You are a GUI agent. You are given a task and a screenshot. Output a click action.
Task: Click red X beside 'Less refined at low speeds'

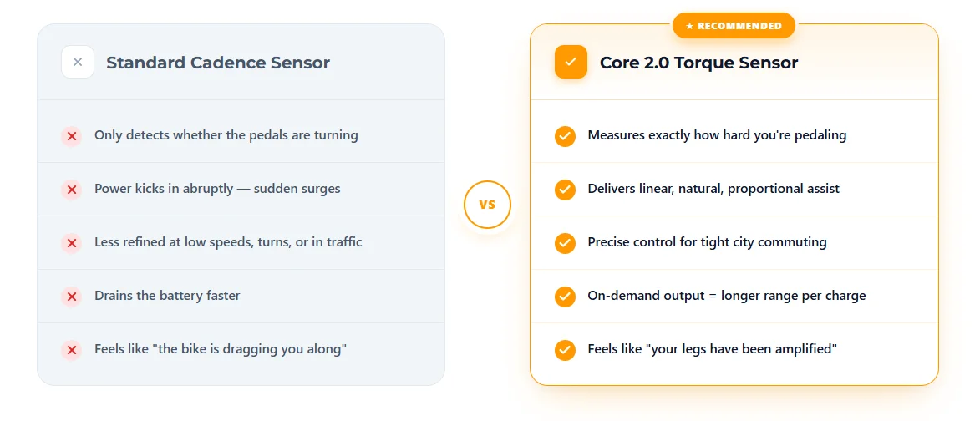coord(72,243)
